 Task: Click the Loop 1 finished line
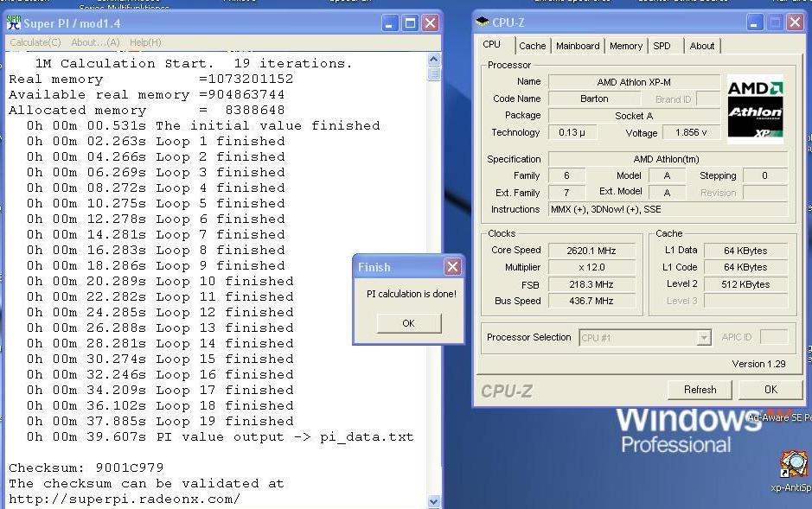(156, 141)
